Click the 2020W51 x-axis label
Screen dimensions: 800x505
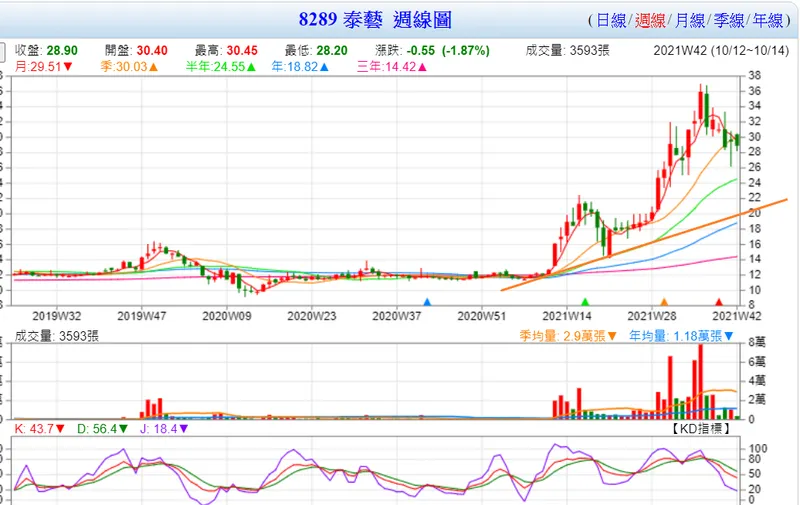[482, 316]
